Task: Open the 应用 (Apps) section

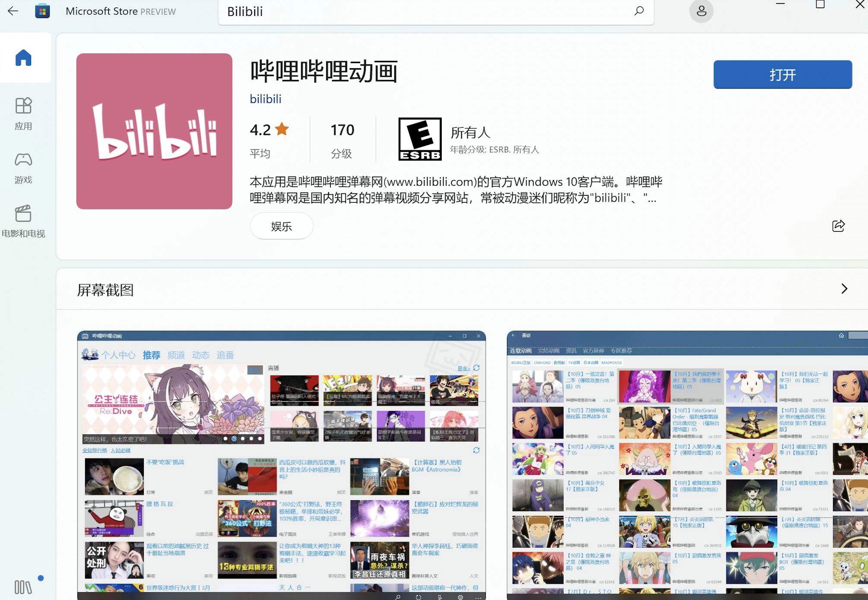Action: [24, 114]
